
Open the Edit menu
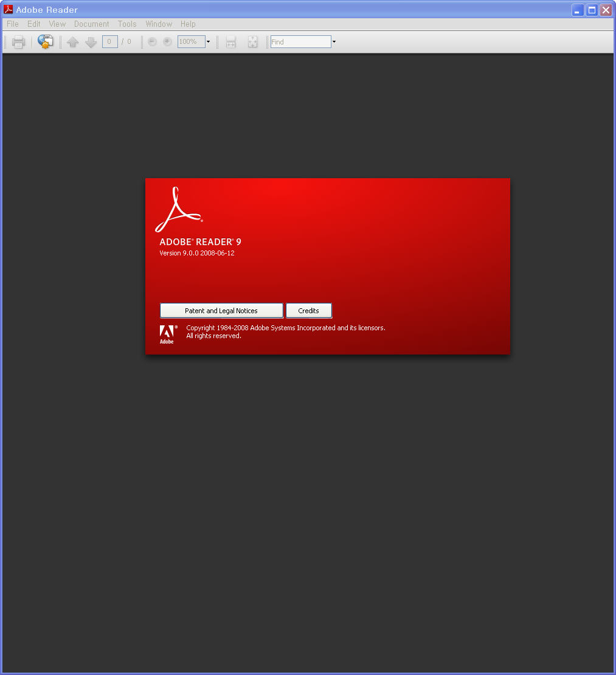pos(33,24)
